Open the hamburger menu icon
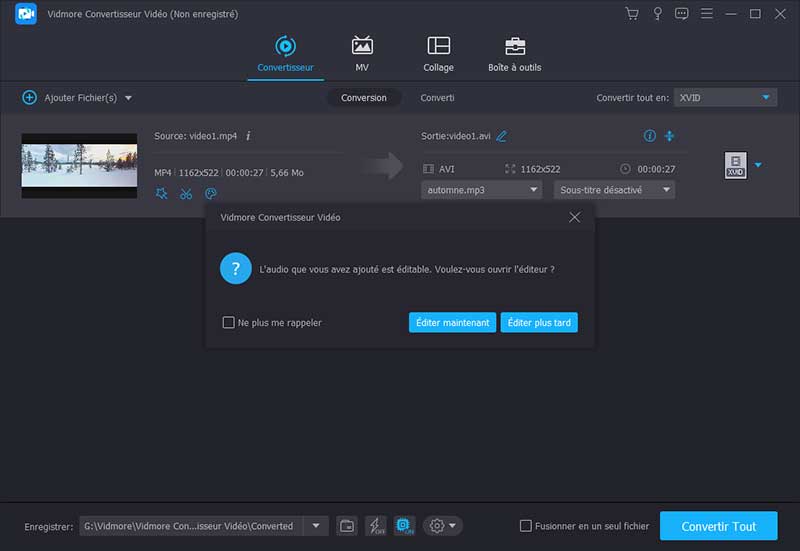Screen dimensions: 800x551 point(706,13)
